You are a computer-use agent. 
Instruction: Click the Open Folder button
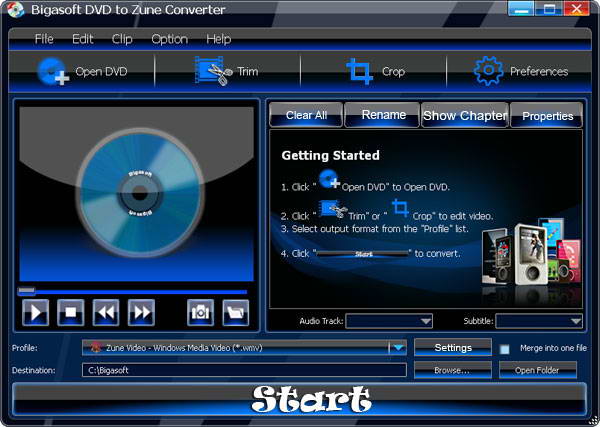click(x=538, y=370)
